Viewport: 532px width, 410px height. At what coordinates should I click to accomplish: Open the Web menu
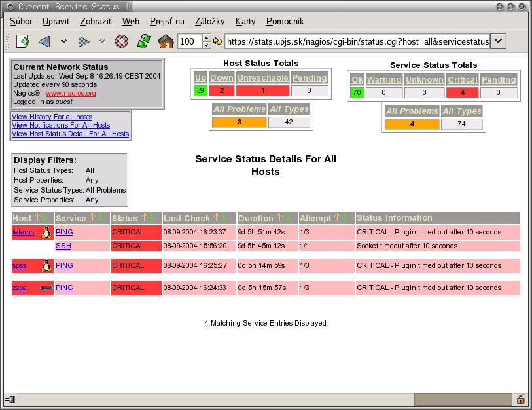tap(131, 22)
